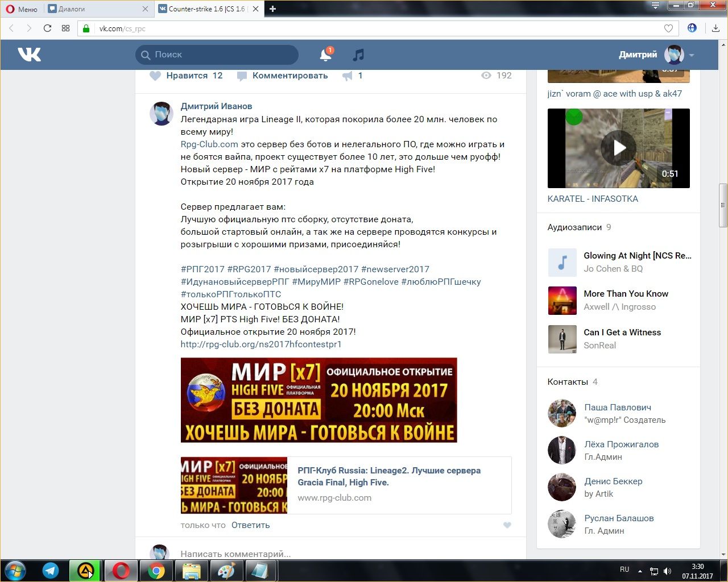
Task: Open Паша Павлович contact profile
Action: 618,408
